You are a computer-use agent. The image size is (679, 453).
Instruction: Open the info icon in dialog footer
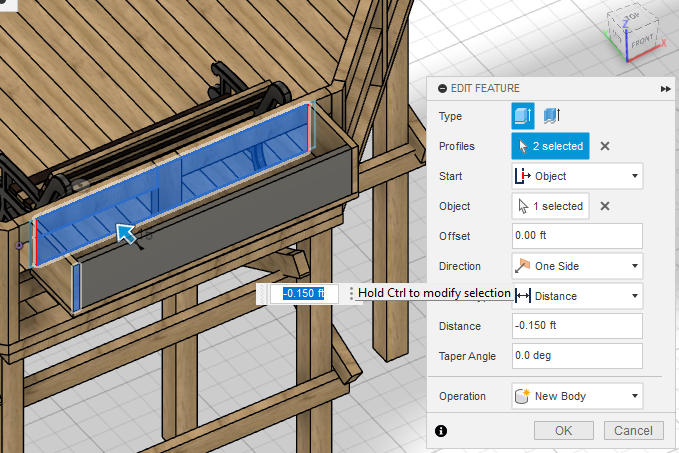tap(441, 431)
